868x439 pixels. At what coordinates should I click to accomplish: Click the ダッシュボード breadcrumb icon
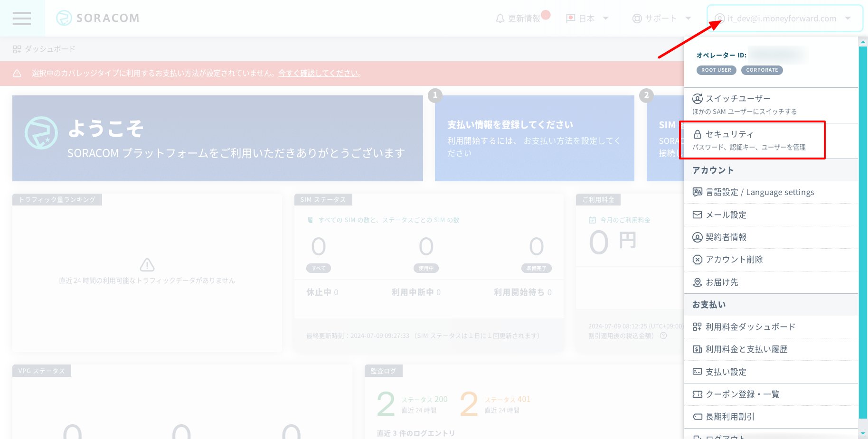pos(17,49)
